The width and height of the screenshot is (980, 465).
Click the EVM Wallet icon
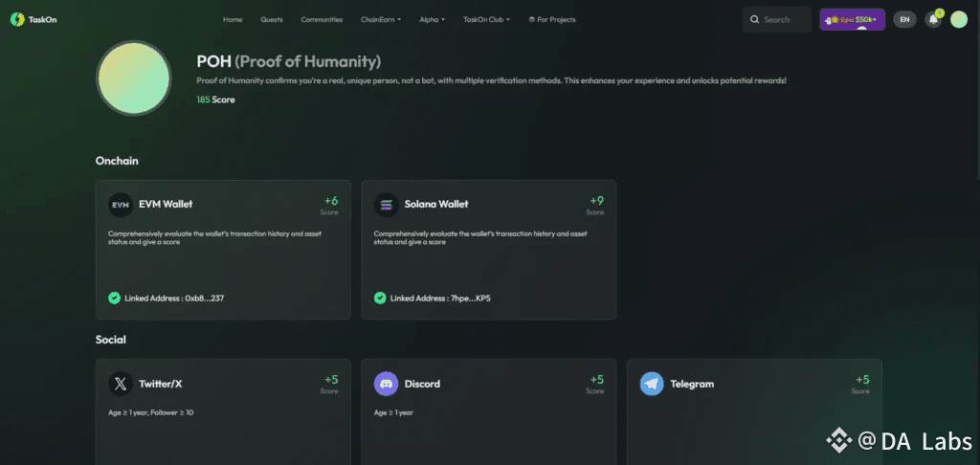pyautogui.click(x=121, y=204)
